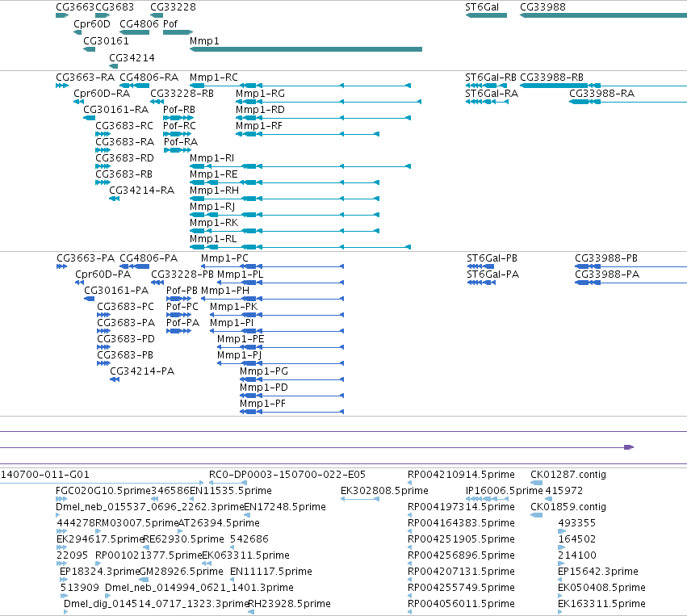Click the CG30161 gene arrow
Screen dimensions: 687x616
90,49
